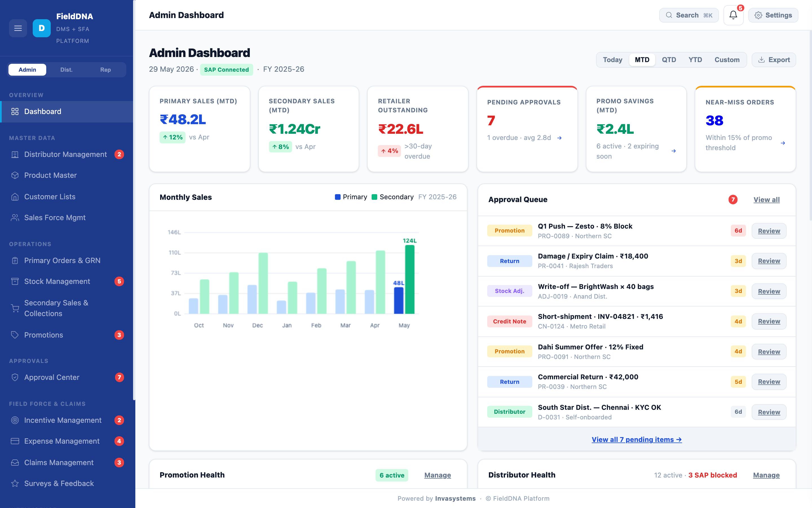Click the May primary 48L bar
Screen dimensions: 812x508
coord(399,300)
